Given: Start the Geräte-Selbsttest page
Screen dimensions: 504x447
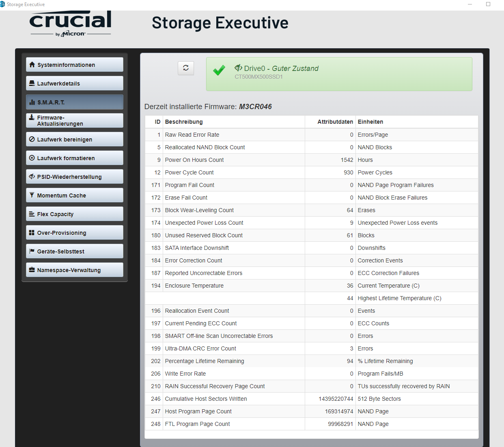Looking at the screenshot, I should coord(75,251).
